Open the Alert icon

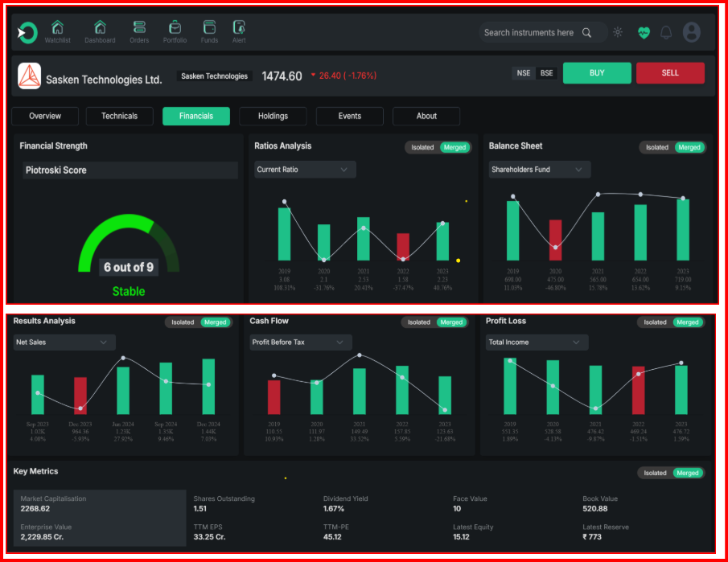[x=239, y=27]
